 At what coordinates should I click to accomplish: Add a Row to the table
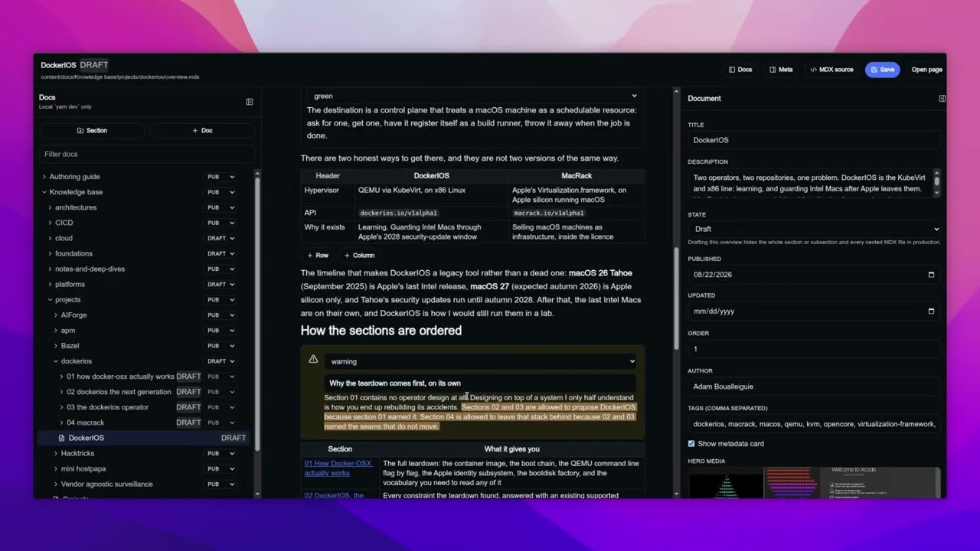point(318,256)
